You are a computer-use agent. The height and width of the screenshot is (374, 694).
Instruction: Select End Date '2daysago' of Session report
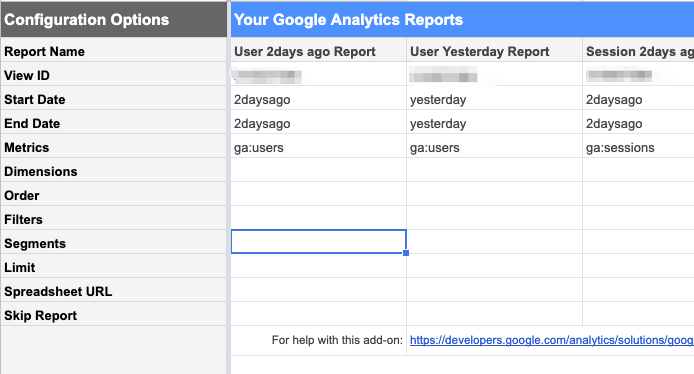click(x=638, y=123)
